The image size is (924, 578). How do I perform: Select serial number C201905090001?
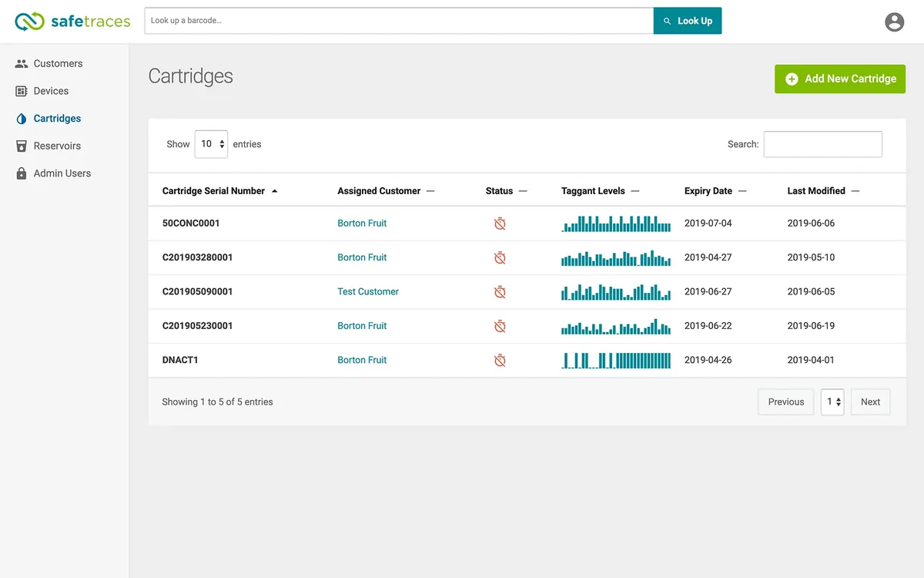[x=197, y=292]
